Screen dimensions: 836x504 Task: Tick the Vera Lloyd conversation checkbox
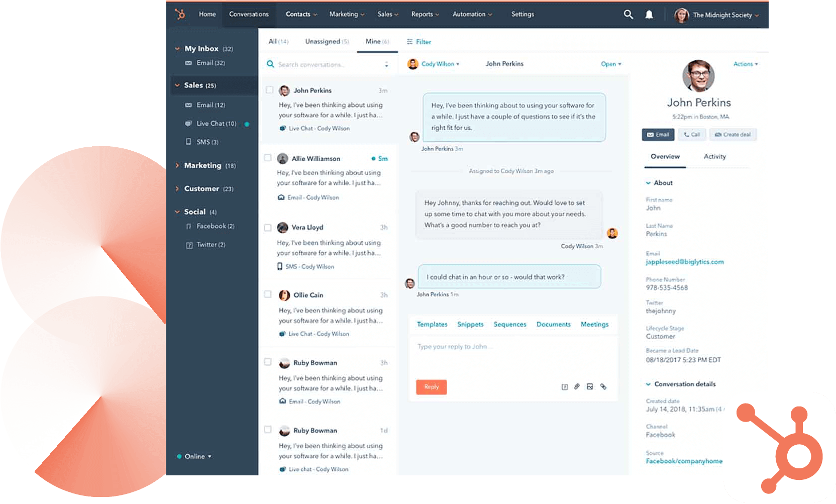point(268,227)
